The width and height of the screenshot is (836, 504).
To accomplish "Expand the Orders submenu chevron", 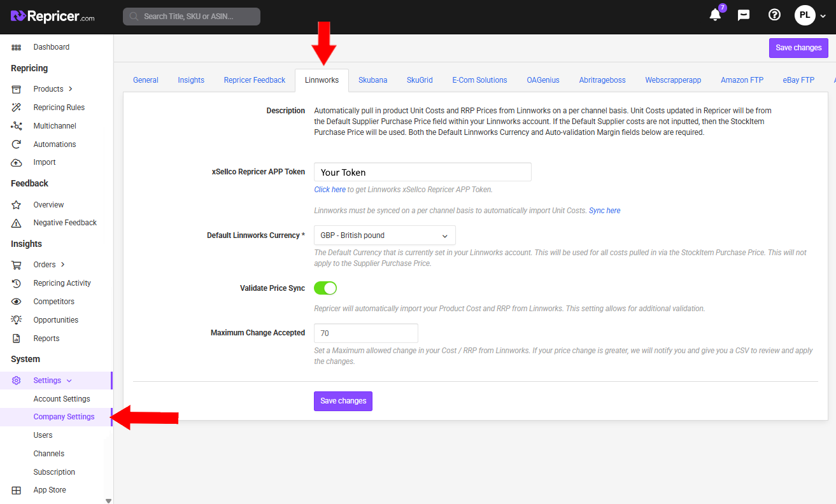I will point(63,265).
